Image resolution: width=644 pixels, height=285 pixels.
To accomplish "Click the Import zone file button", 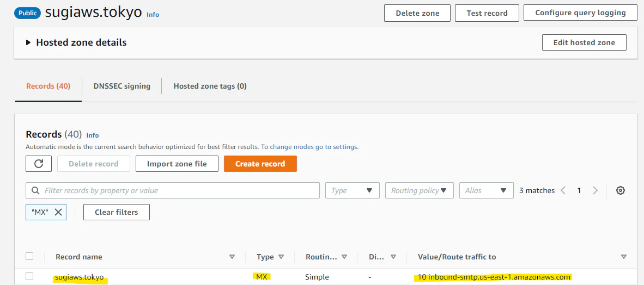I will point(177,164).
